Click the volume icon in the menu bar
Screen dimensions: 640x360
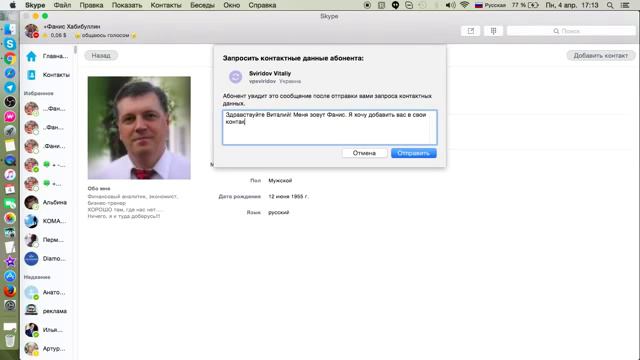coord(450,5)
